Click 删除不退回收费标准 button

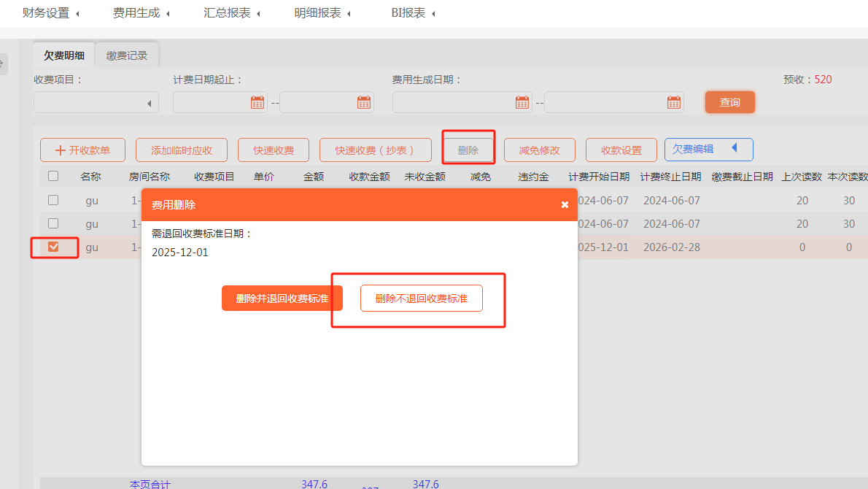tap(421, 299)
